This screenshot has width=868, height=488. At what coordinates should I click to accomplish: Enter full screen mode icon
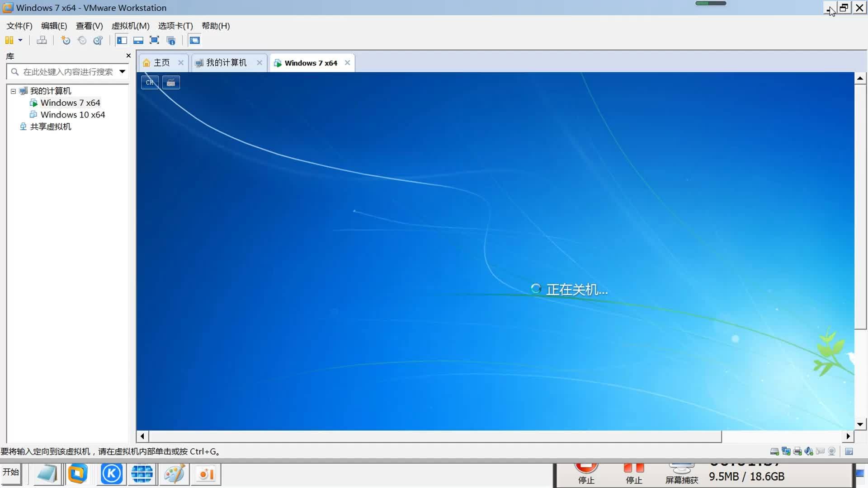tap(154, 40)
